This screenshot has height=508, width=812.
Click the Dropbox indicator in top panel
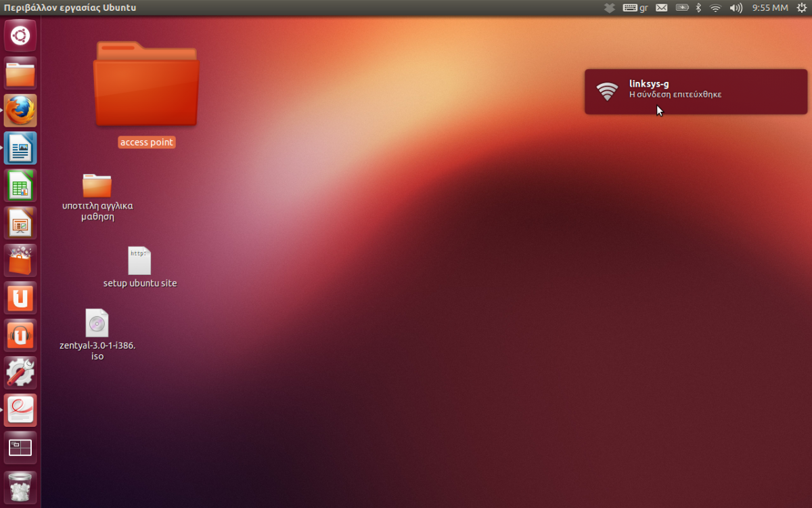(610, 7)
